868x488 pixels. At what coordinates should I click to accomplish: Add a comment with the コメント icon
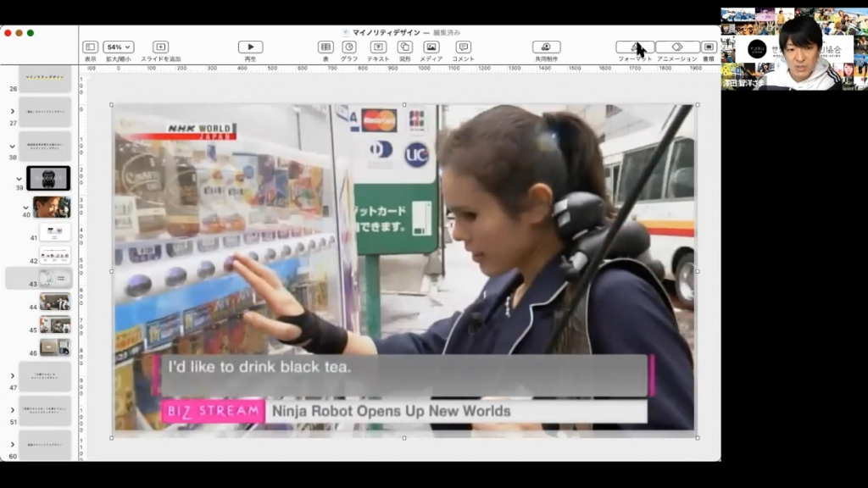[464, 47]
